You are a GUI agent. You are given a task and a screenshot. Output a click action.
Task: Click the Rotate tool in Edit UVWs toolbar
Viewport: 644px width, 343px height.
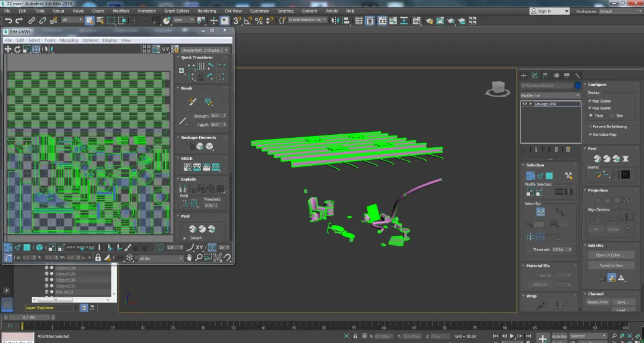point(18,49)
